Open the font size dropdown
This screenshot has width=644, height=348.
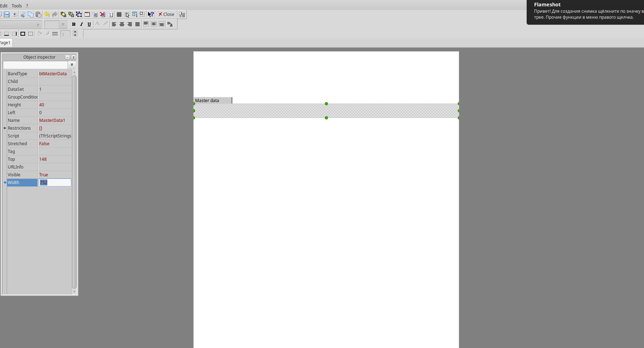point(63,25)
